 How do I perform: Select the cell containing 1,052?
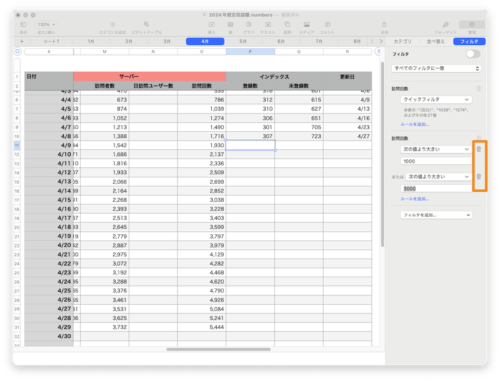coord(105,118)
